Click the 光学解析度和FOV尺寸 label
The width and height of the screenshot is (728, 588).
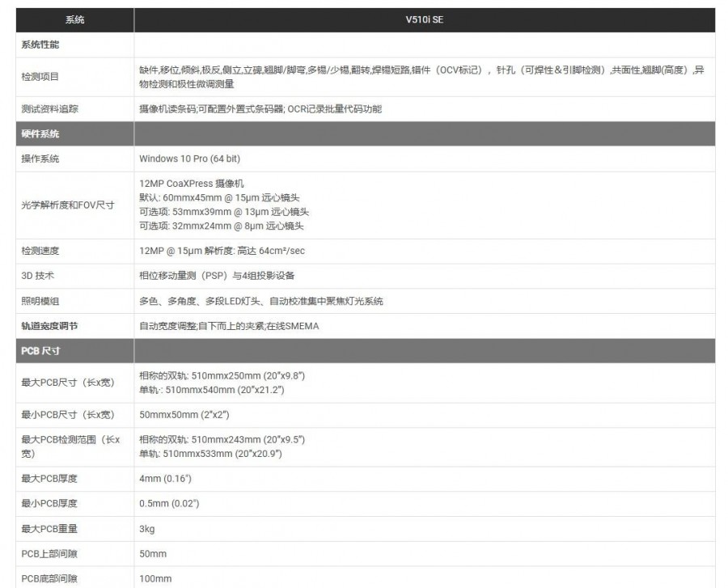(68, 205)
